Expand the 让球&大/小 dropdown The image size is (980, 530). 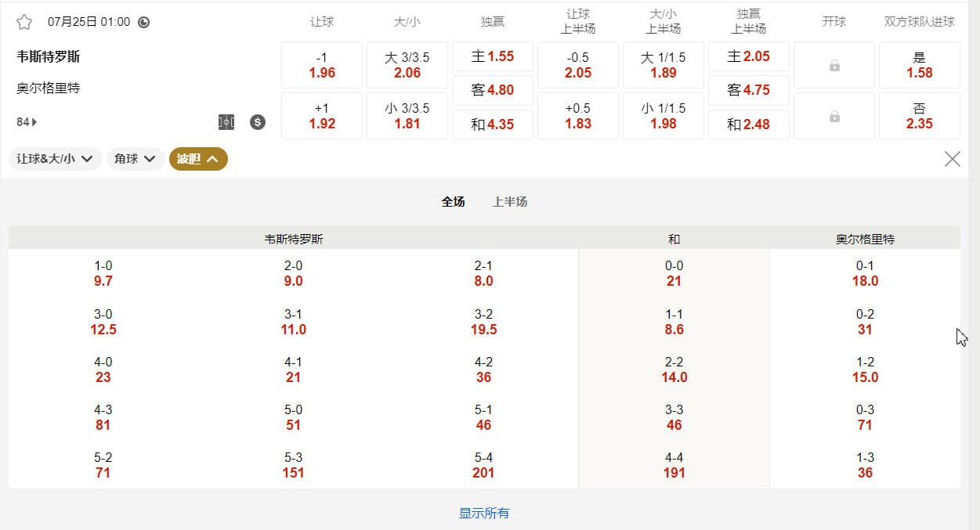pos(56,159)
